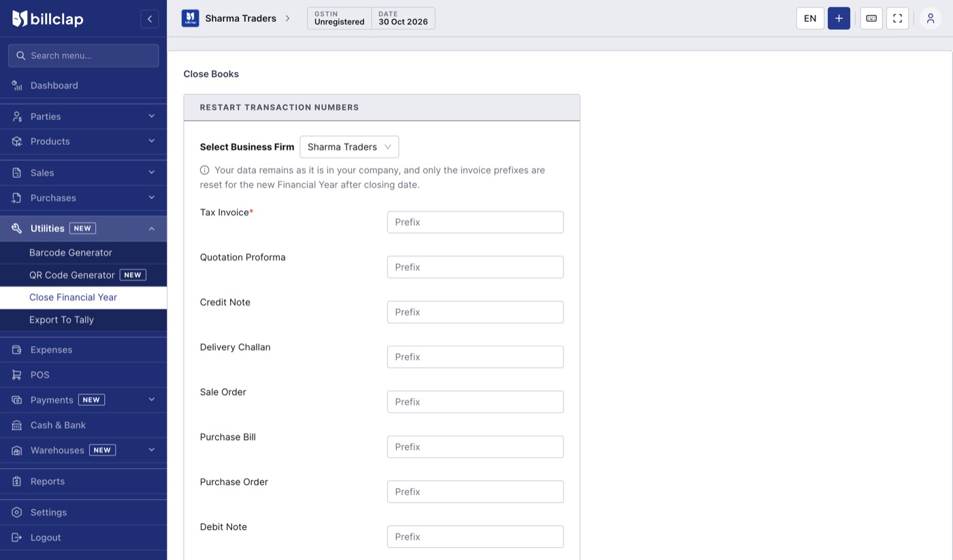Image resolution: width=953 pixels, height=560 pixels.
Task: Click the Tax Invoice prefix field
Action: click(475, 222)
